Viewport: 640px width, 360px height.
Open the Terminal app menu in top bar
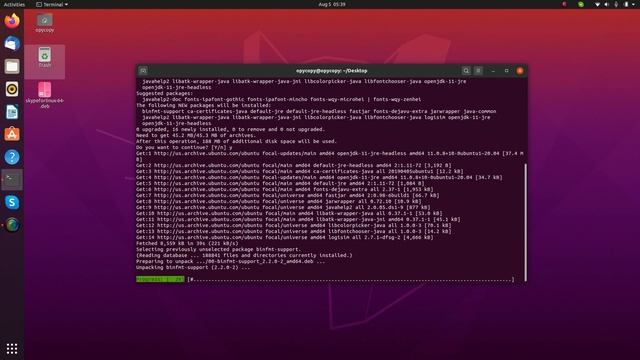(52, 4)
